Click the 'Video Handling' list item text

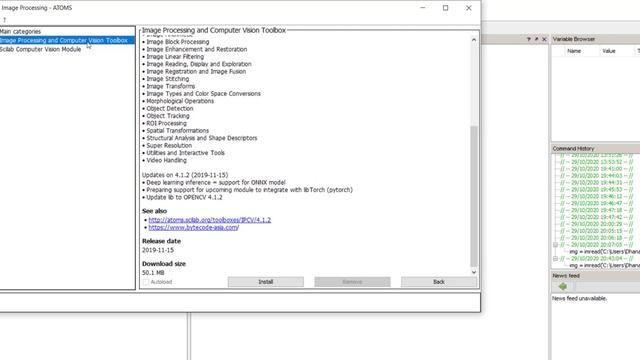click(167, 160)
